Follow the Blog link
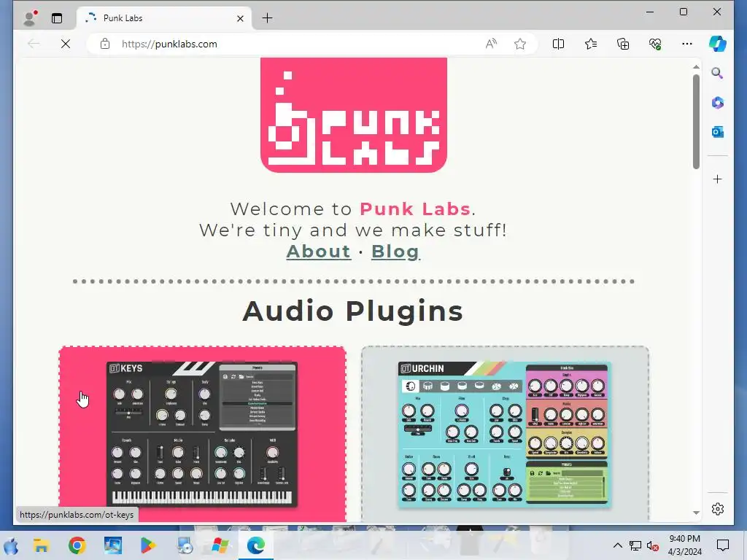 point(395,252)
